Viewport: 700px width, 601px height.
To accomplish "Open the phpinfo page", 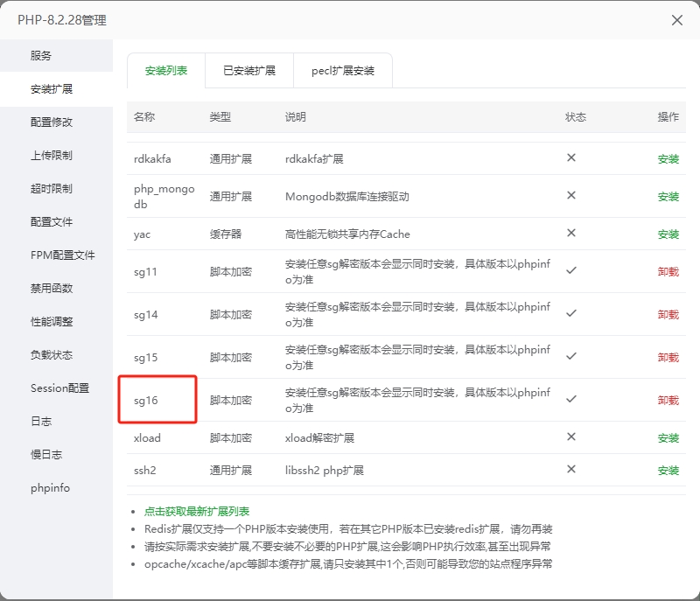I will (50, 488).
